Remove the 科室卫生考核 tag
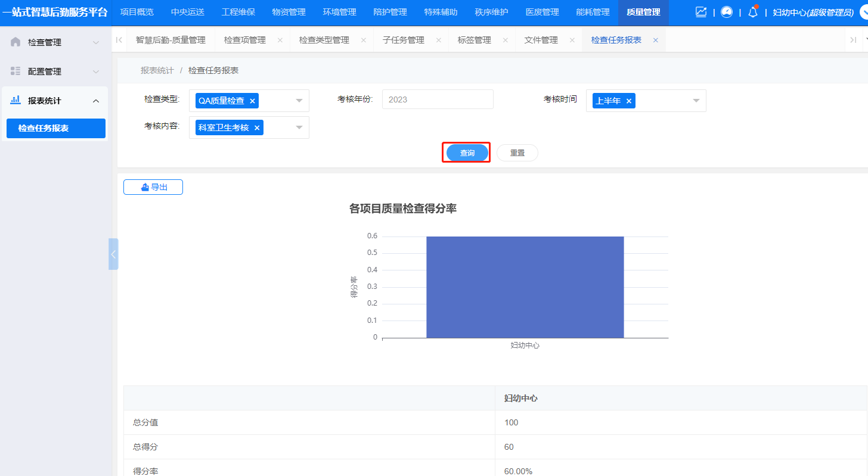The height and width of the screenshot is (476, 868). point(257,127)
